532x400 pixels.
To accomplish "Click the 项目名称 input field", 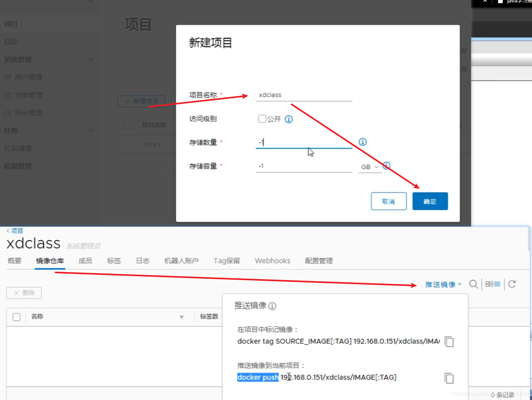I will (304, 95).
